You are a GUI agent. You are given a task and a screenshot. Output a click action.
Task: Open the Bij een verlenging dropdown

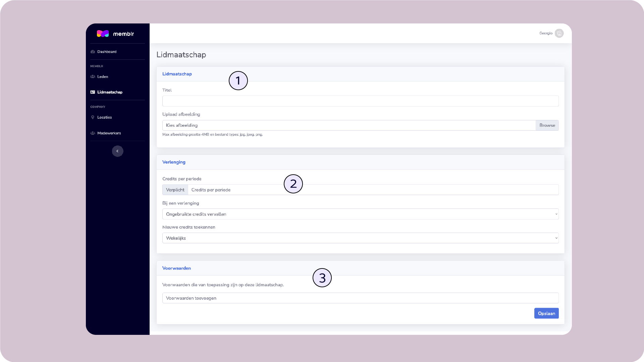pos(360,214)
